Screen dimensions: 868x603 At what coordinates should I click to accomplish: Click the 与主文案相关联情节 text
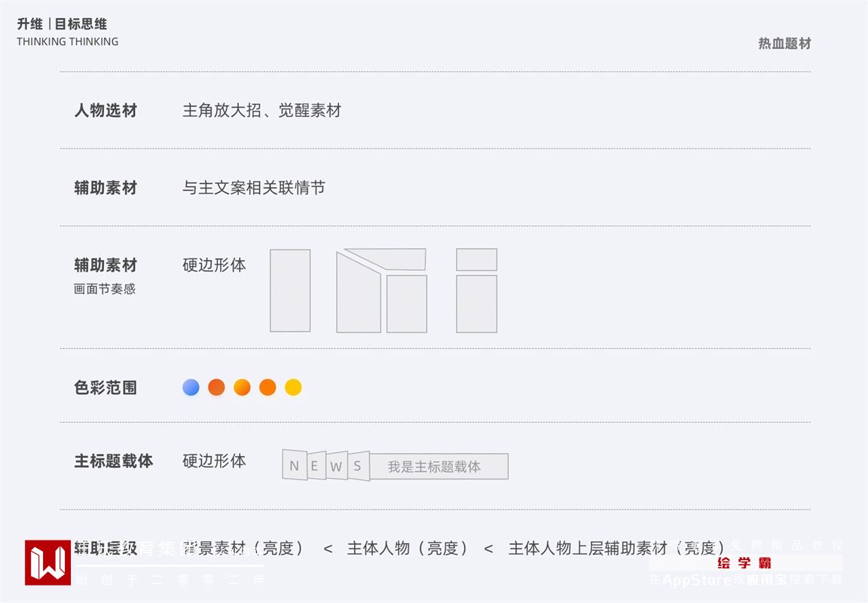pyautogui.click(x=254, y=188)
